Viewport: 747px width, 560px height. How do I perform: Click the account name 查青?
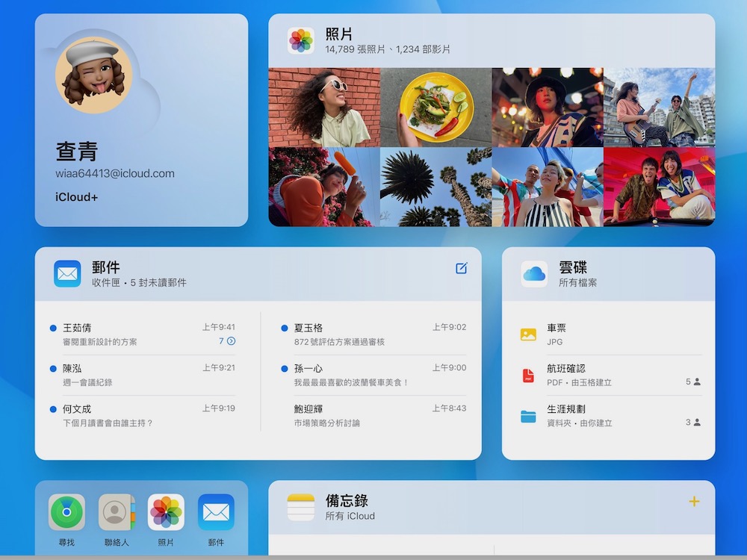coord(77,152)
